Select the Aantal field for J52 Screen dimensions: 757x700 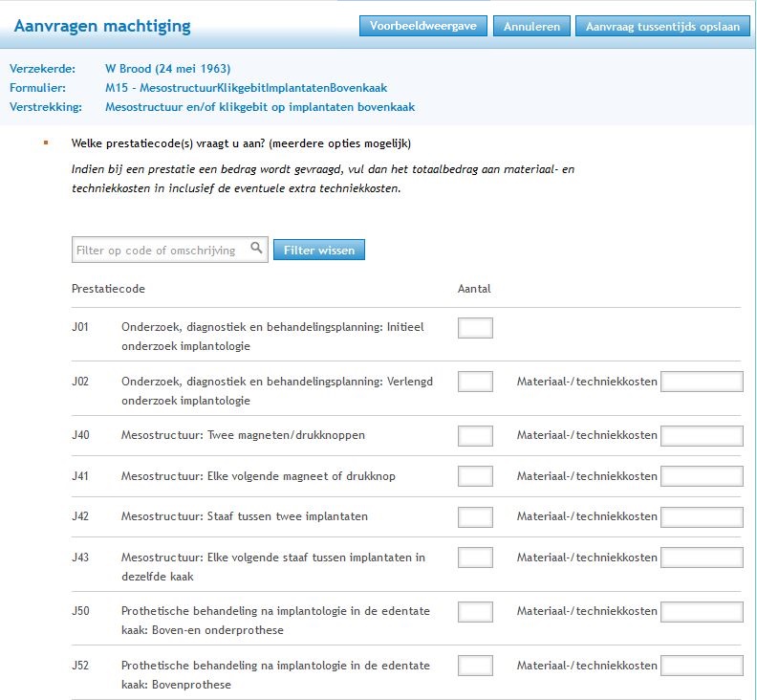click(x=475, y=666)
